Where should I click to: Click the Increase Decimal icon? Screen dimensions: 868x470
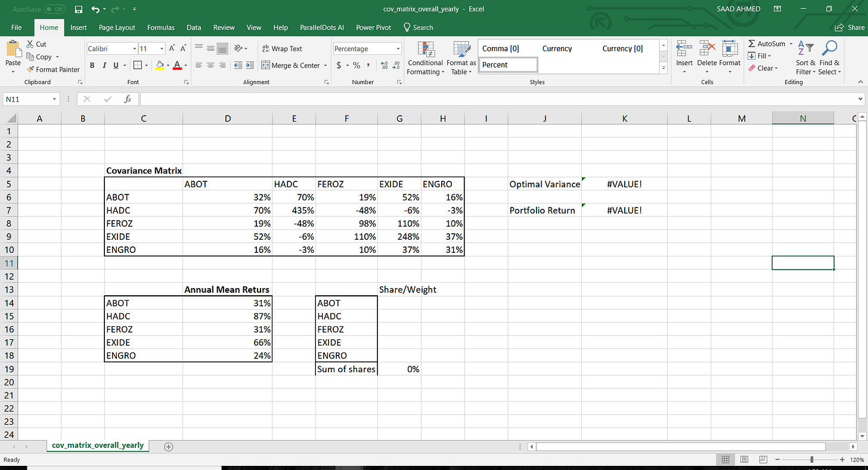click(385, 66)
